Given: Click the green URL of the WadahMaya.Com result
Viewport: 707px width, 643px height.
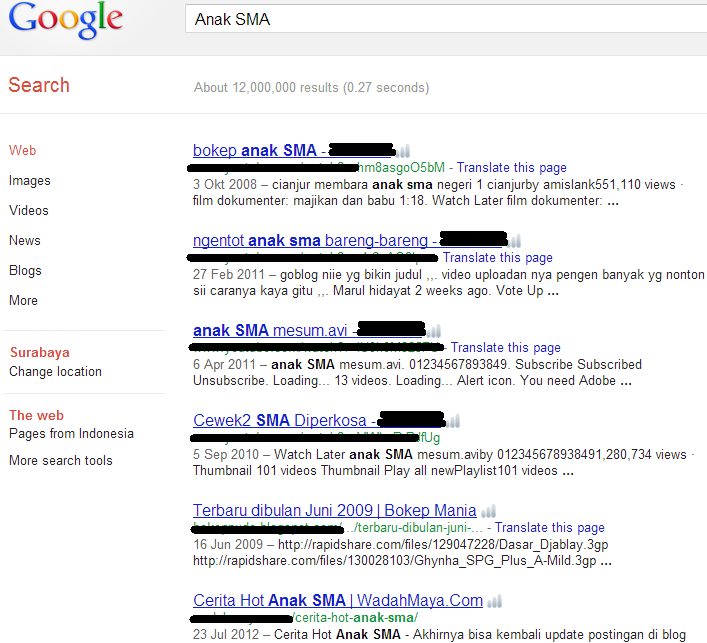Looking at the screenshot, I should tap(305, 617).
